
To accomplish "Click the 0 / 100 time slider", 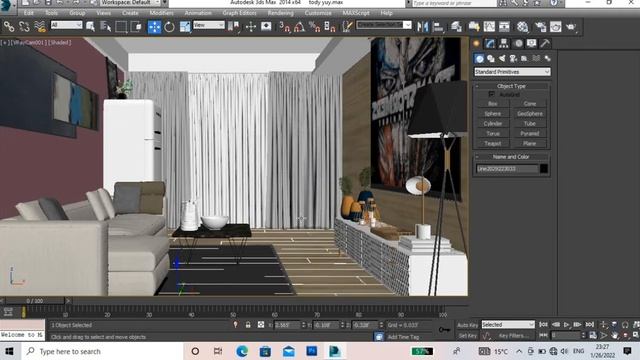I will 34,301.
